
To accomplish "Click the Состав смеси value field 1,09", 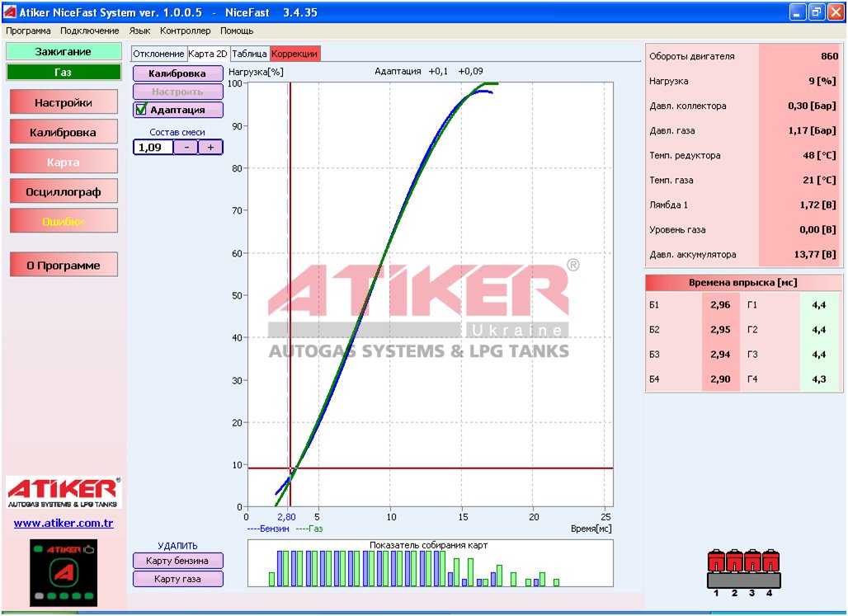I will tap(153, 147).
